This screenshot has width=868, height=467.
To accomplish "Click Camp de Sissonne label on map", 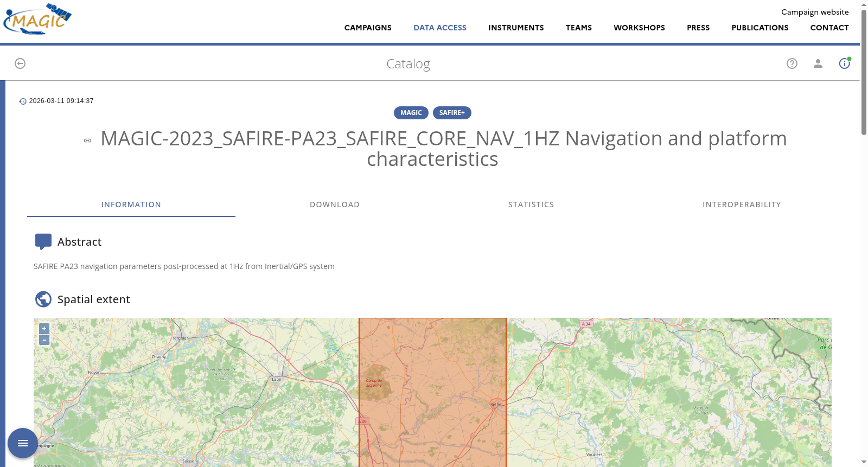I will [x=374, y=383].
